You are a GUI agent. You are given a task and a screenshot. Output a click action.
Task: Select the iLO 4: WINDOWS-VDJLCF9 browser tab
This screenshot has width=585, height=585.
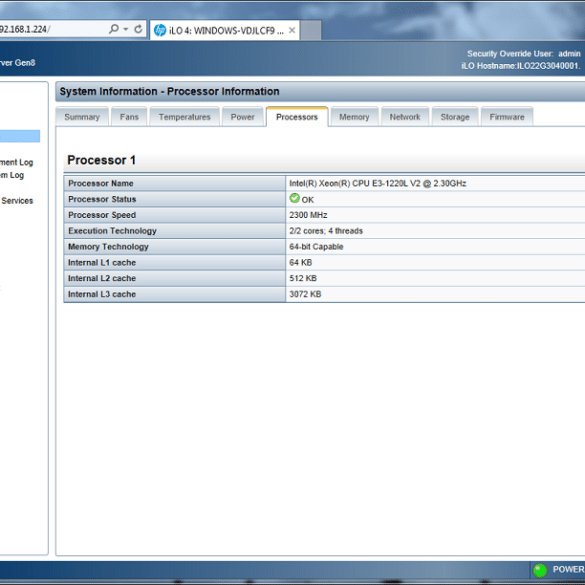pyautogui.click(x=225, y=30)
